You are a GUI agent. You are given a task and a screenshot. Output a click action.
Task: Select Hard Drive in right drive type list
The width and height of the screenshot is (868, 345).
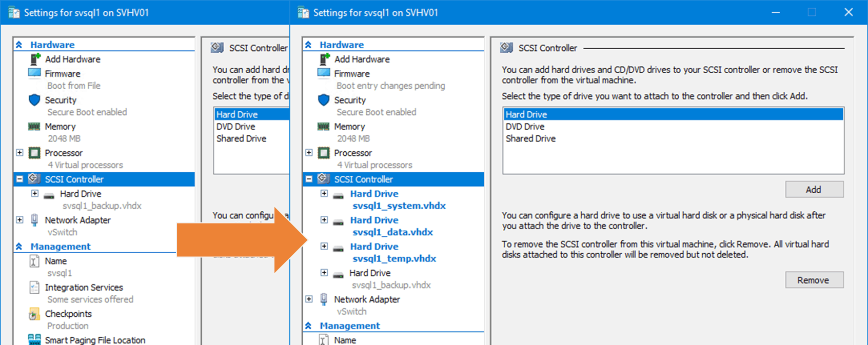point(673,114)
